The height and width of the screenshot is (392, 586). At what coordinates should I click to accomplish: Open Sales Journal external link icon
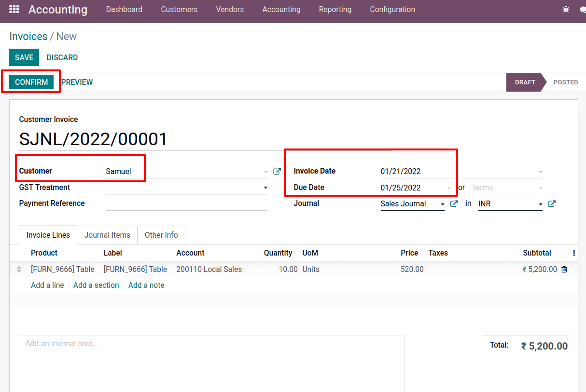coord(454,204)
